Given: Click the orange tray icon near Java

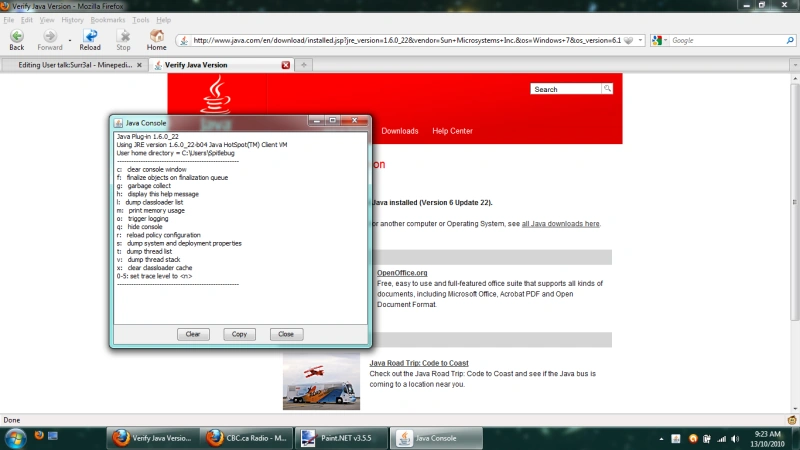Looking at the screenshot, I should tap(692, 439).
